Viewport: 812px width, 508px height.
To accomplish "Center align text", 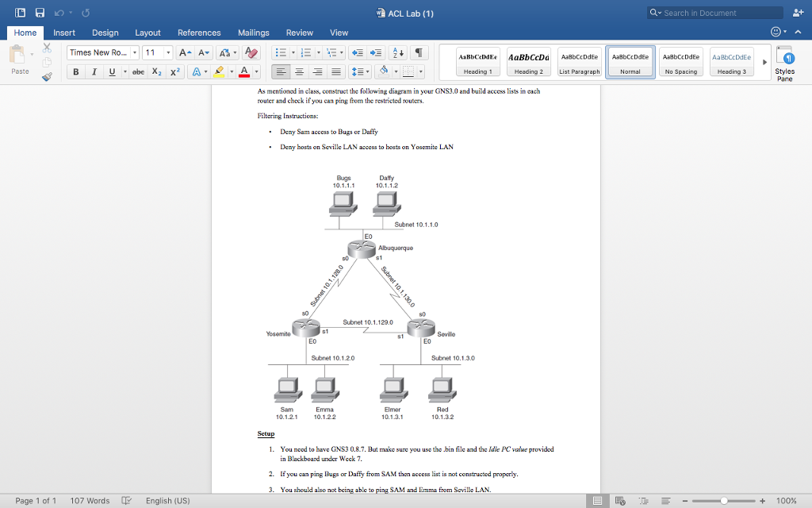I will pos(299,71).
